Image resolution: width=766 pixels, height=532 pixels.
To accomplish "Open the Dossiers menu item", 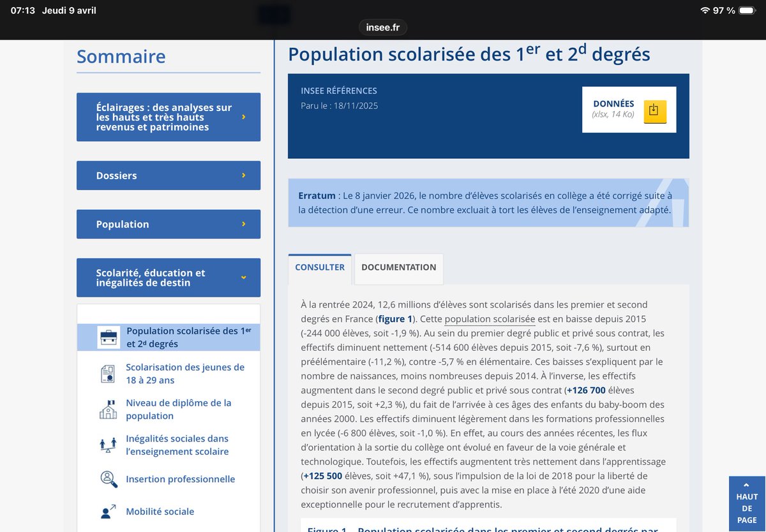I will [169, 175].
